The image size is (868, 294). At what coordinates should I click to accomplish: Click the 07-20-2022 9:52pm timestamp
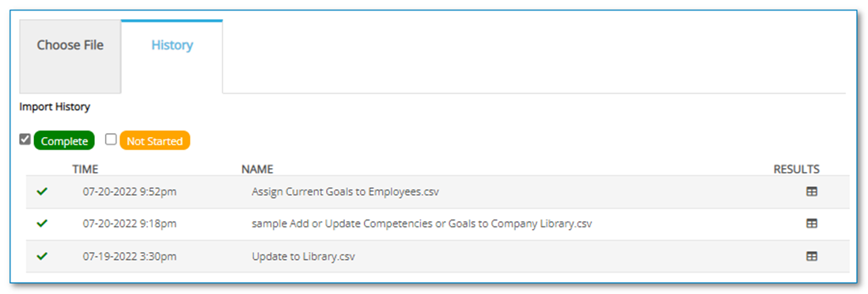pyautogui.click(x=130, y=192)
